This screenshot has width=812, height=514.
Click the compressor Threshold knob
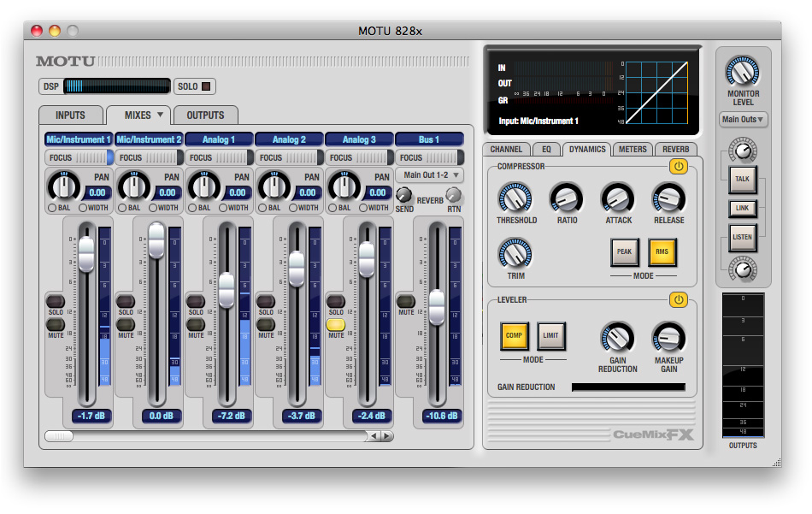coord(515,199)
